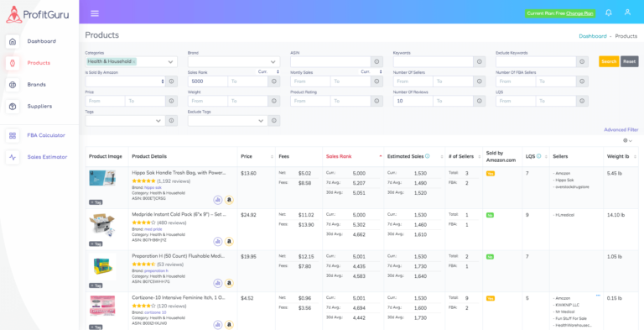Open the Is Sold By Amazon selector
Viewport: 644px width, 330px height.
(x=125, y=81)
